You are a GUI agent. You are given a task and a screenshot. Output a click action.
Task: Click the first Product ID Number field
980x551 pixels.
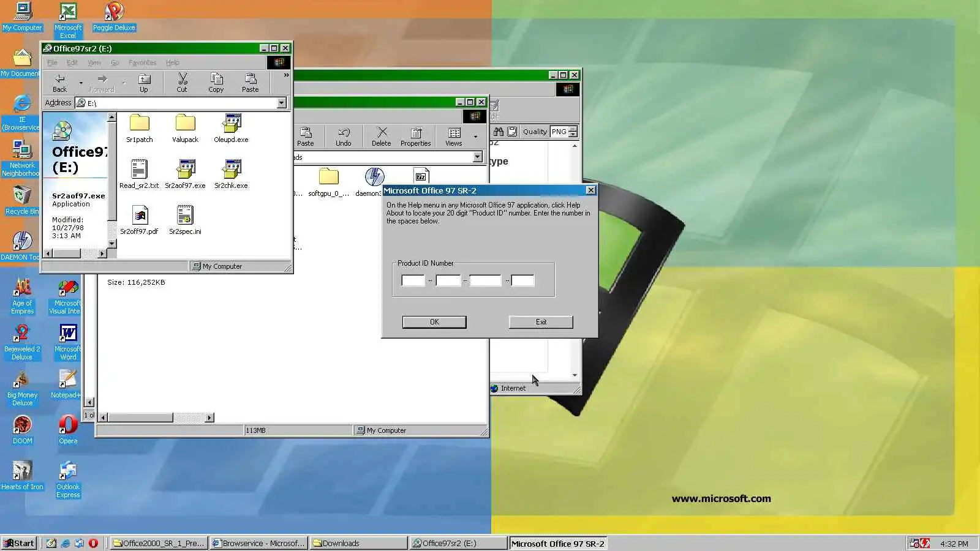[413, 280]
